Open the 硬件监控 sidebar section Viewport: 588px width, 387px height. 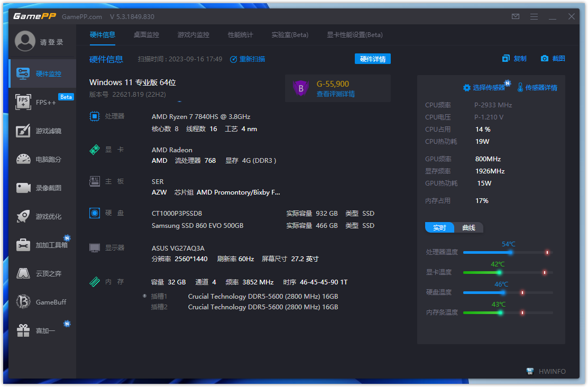coord(42,73)
